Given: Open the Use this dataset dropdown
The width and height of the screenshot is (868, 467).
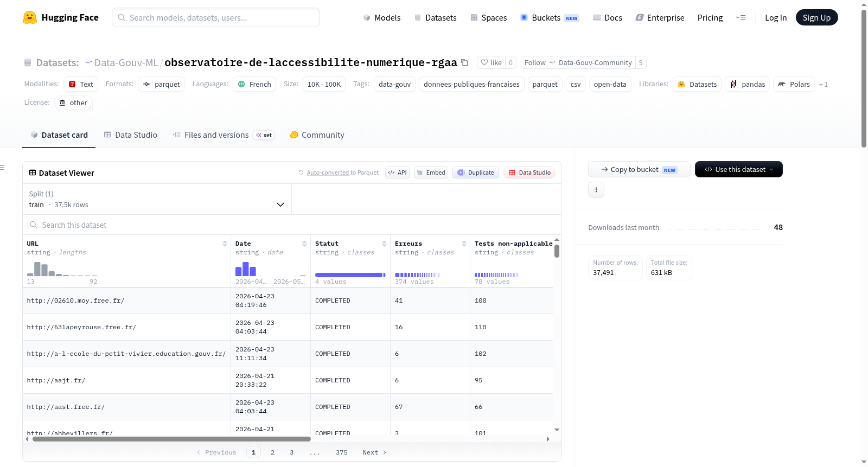Looking at the screenshot, I should tap(738, 169).
